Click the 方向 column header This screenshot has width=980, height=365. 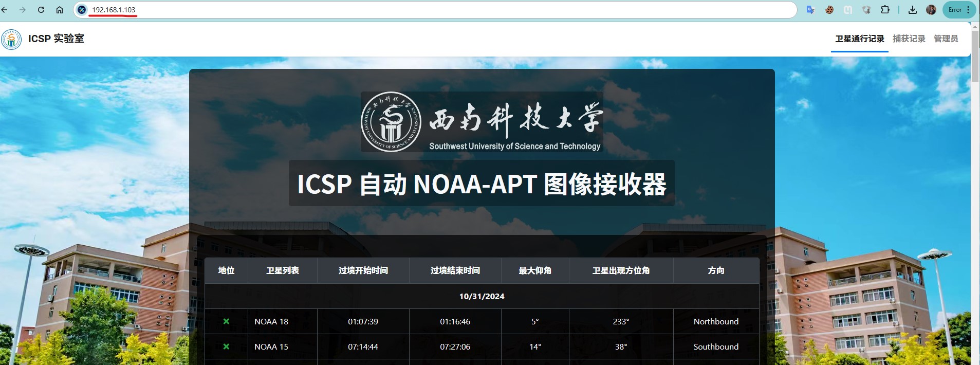tap(716, 270)
